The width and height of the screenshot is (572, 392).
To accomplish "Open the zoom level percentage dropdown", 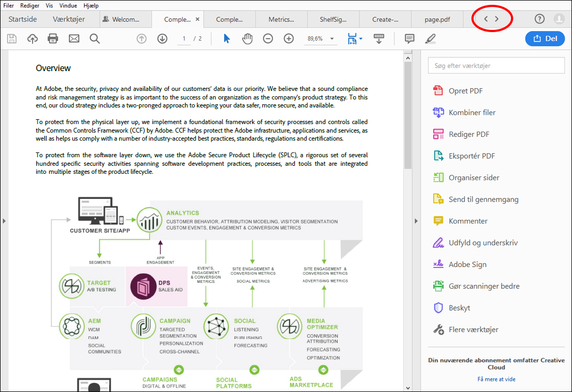I will click(x=332, y=39).
